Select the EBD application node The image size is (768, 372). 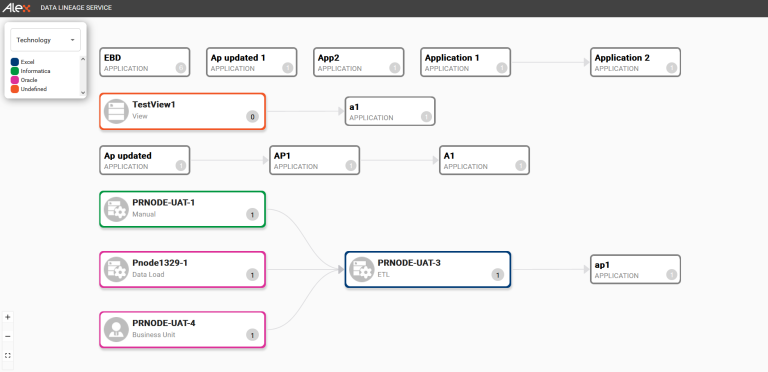coord(144,62)
